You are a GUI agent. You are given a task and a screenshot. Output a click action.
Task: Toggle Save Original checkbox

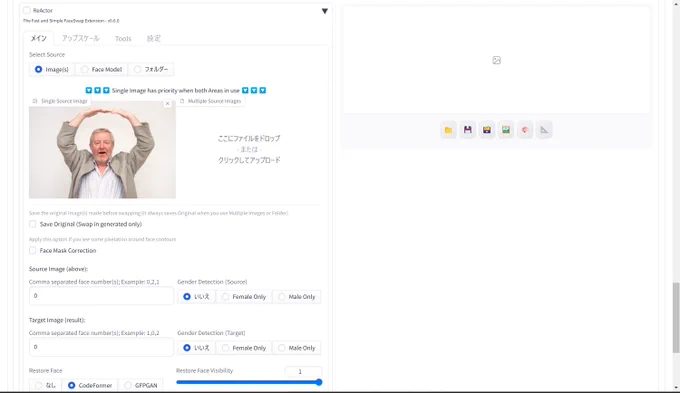click(x=33, y=224)
